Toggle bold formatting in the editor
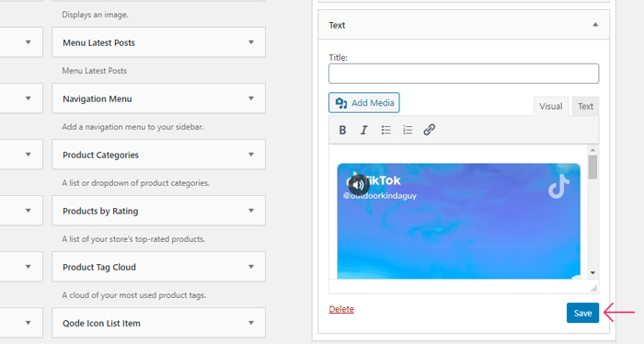The height and width of the screenshot is (344, 644). pyautogui.click(x=342, y=130)
